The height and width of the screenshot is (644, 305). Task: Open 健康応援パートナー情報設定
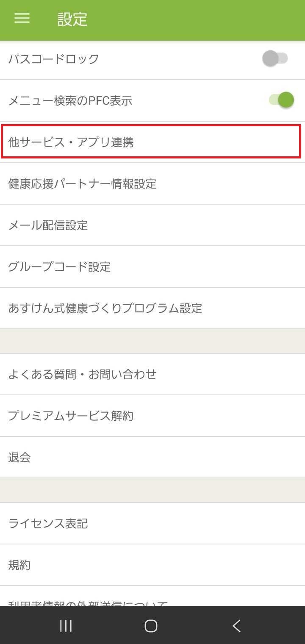click(152, 183)
